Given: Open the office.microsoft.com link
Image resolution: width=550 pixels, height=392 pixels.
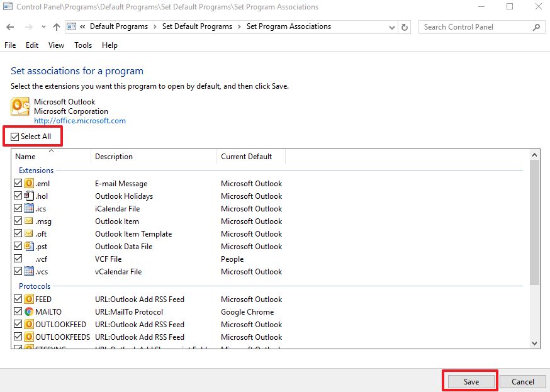Looking at the screenshot, I should click(x=80, y=121).
